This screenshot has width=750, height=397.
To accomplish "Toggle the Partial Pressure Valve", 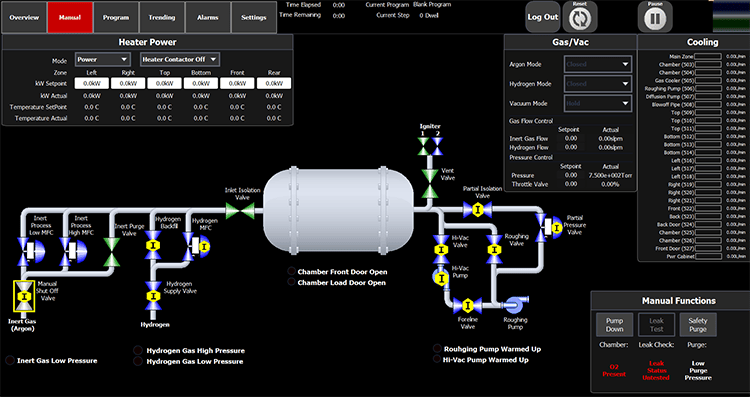I will 550,228.
